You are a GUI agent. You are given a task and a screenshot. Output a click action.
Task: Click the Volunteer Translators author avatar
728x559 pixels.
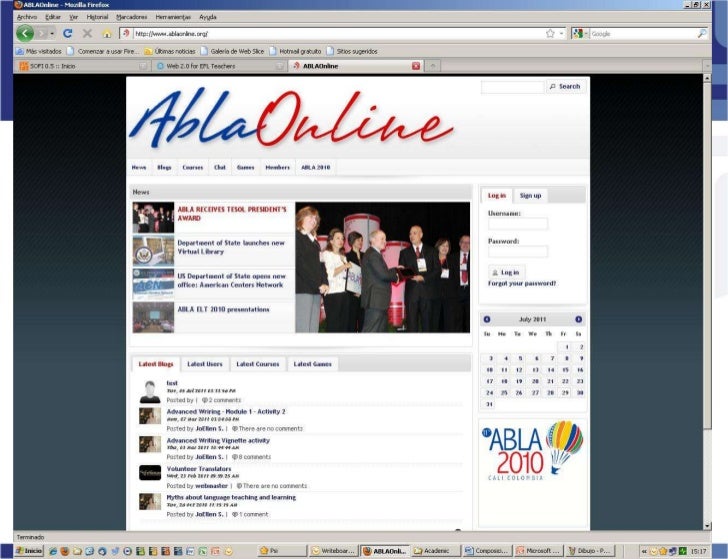tap(150, 473)
